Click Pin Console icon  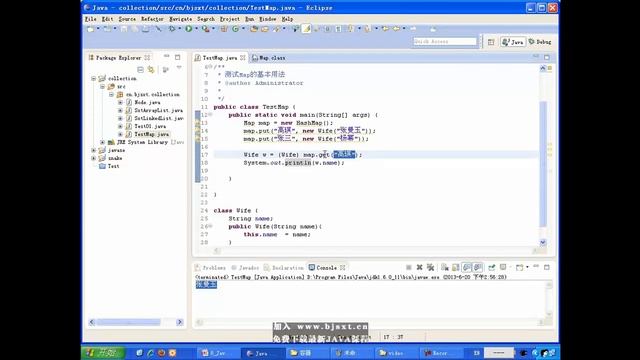[x=492, y=267]
